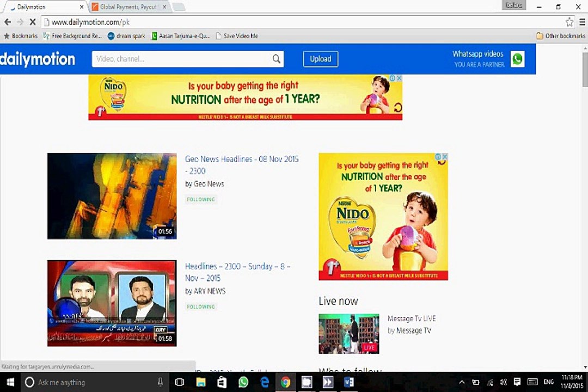Expand the Other bookmarks folder
The width and height of the screenshot is (588, 392).
[x=561, y=36]
